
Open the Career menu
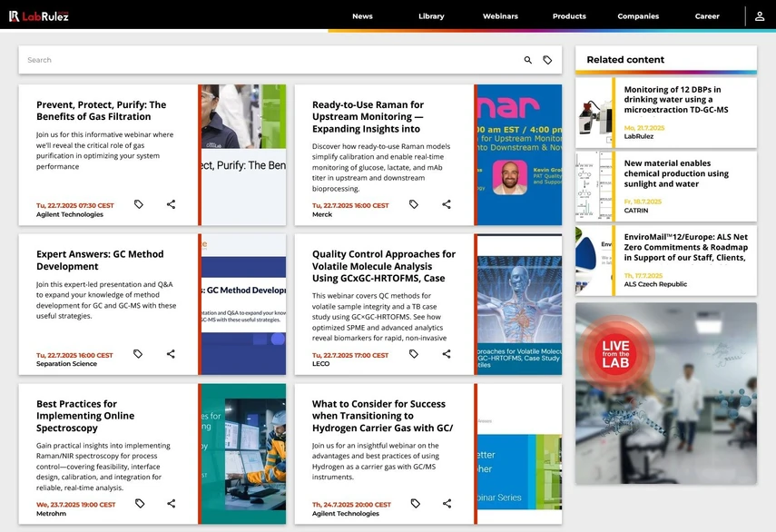(707, 16)
